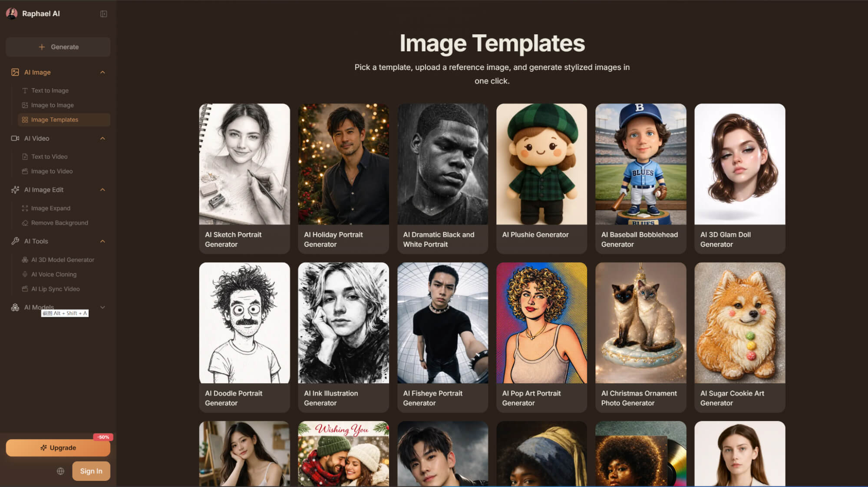Image resolution: width=868 pixels, height=487 pixels.
Task: Open Image Expand tool
Action: 64,208
